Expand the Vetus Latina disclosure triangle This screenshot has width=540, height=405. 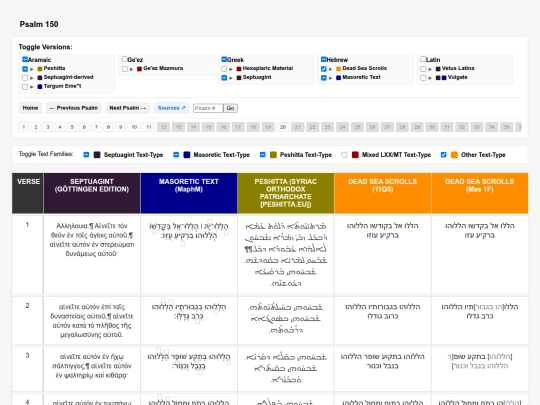point(430,69)
